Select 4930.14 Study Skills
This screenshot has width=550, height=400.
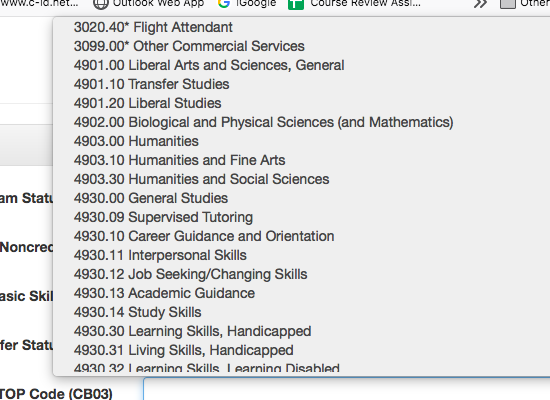pyautogui.click(x=302, y=312)
